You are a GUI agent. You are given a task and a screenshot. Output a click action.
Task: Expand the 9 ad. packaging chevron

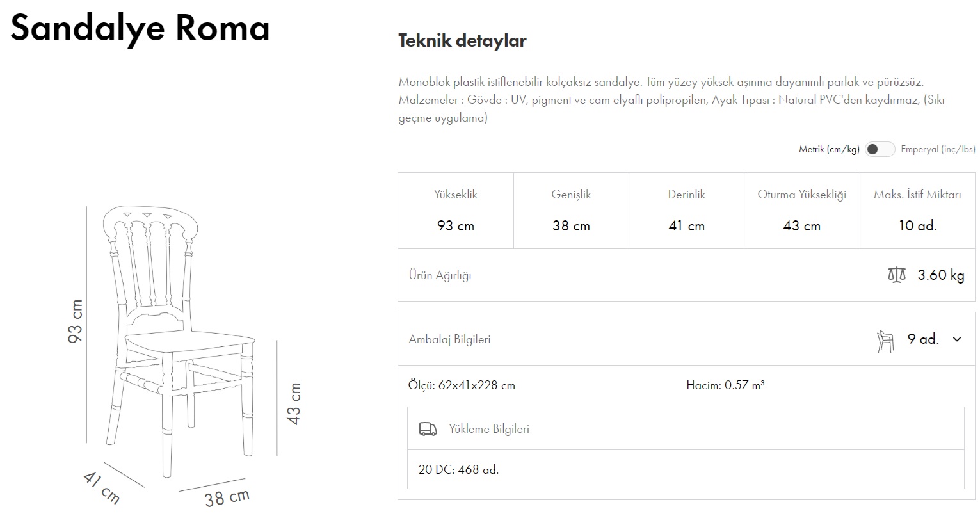click(x=957, y=339)
